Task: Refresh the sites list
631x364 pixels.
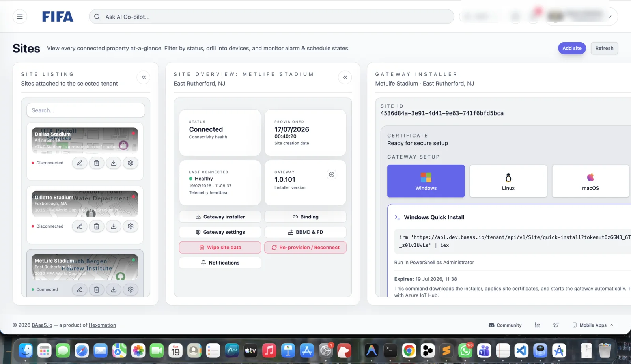Action: point(604,48)
